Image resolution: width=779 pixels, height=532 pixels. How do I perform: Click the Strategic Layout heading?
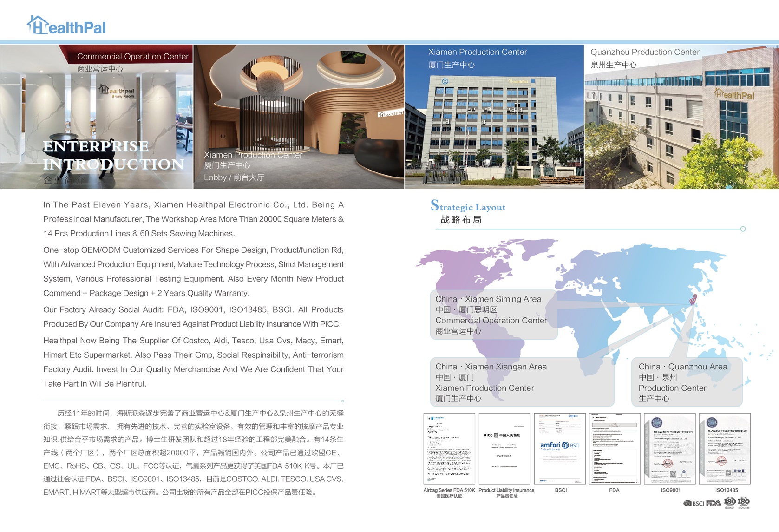tap(468, 207)
